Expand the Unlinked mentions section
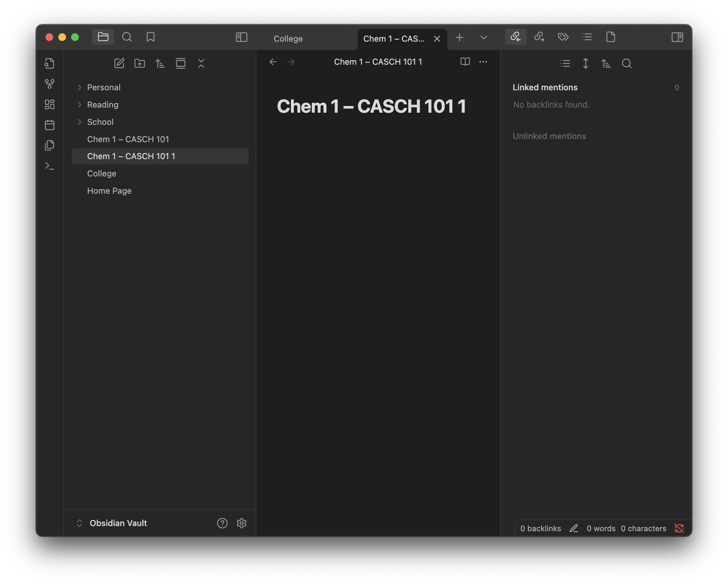This screenshot has height=584, width=728. click(549, 136)
